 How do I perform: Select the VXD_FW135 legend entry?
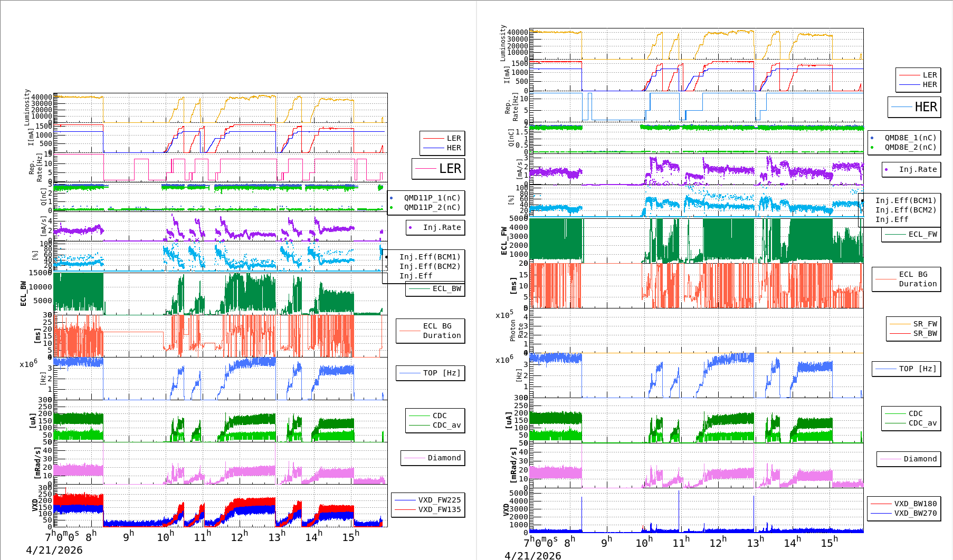(x=439, y=509)
